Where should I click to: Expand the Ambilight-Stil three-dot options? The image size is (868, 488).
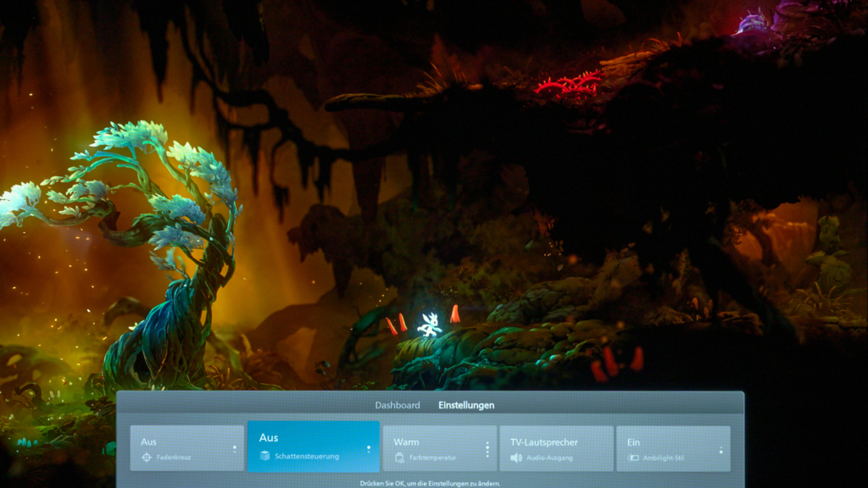[721, 450]
